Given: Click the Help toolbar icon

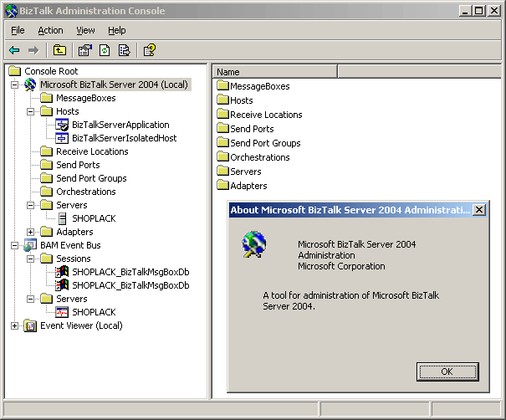Looking at the screenshot, I should (x=150, y=50).
